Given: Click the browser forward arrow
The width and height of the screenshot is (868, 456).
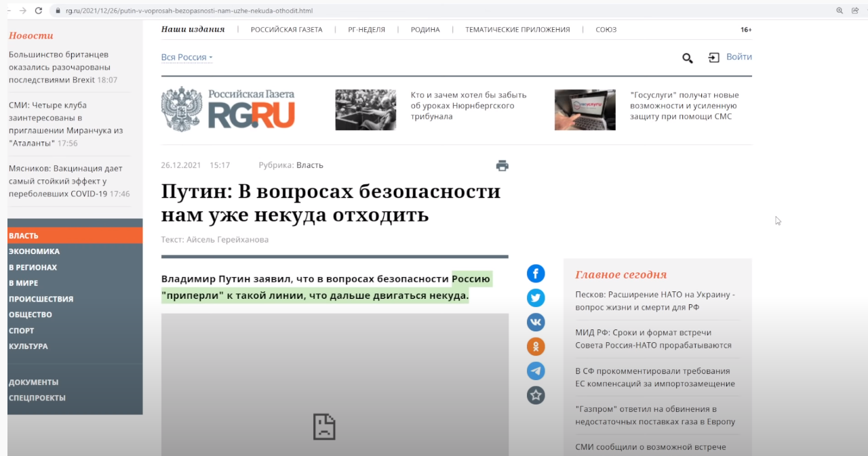Looking at the screenshot, I should [x=22, y=11].
